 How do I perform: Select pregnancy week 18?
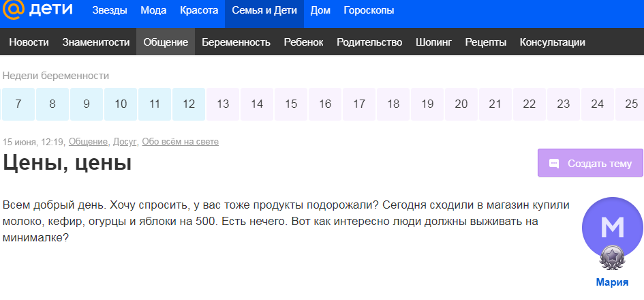[x=393, y=104]
